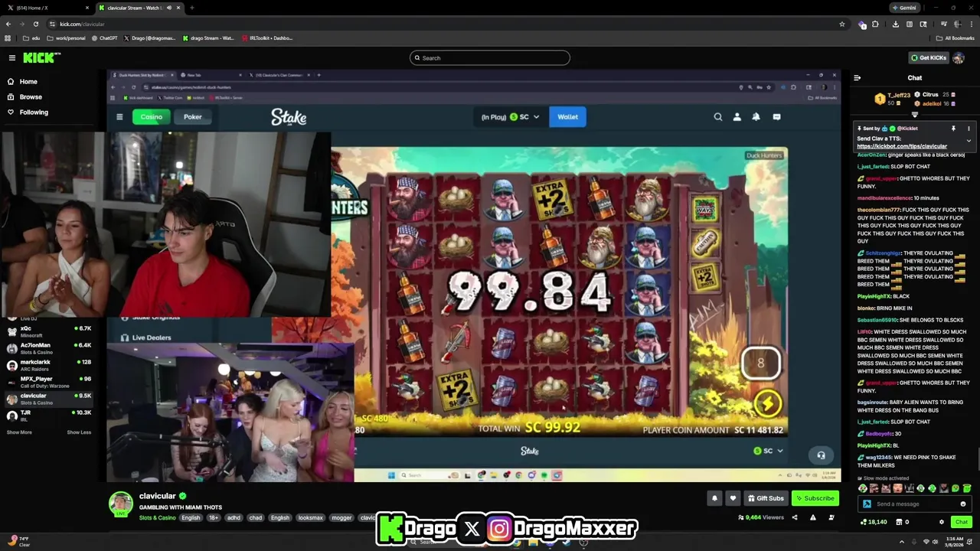Viewport: 980px width, 551px height.
Task: Click the mogger tag
Action: pyautogui.click(x=341, y=518)
